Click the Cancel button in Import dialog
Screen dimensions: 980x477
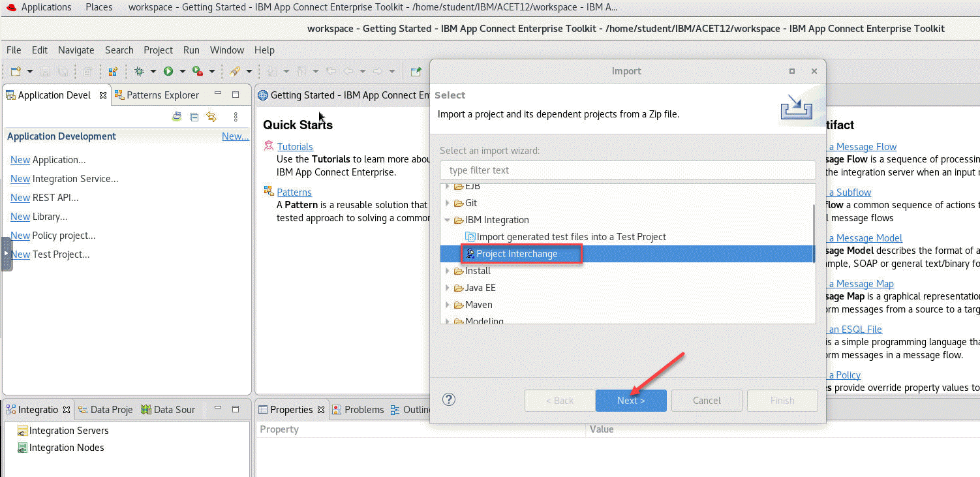pyautogui.click(x=707, y=401)
